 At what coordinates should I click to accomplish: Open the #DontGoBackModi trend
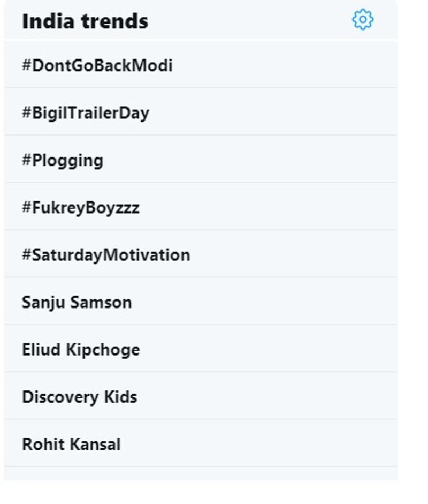coord(97,66)
